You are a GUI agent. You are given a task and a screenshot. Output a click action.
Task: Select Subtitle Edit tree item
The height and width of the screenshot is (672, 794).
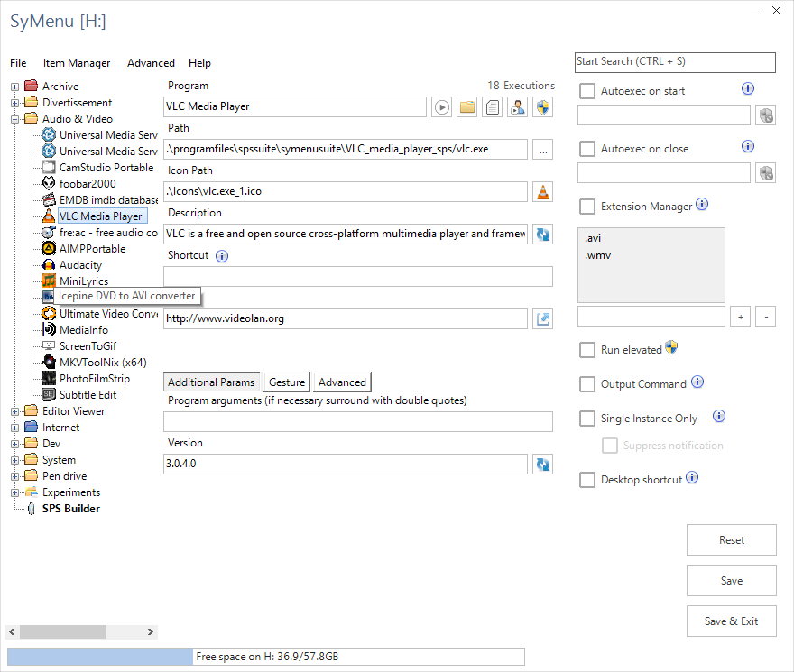coord(88,394)
